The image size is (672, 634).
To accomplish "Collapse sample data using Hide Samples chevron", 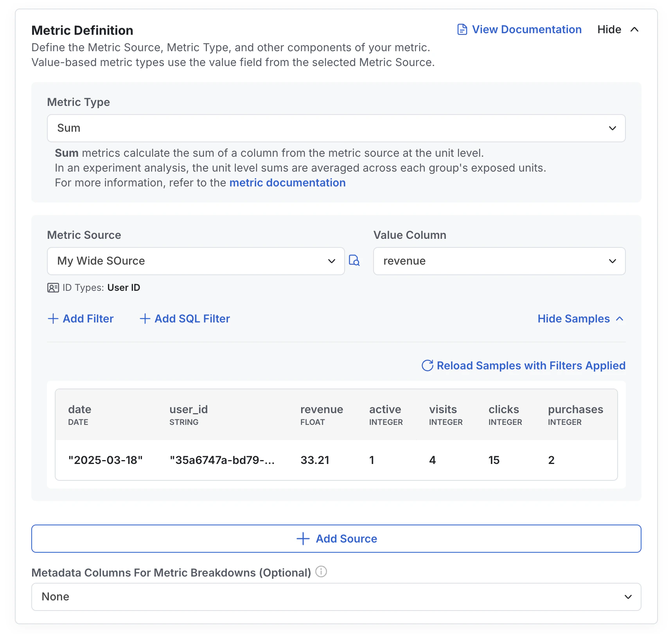I will point(620,319).
